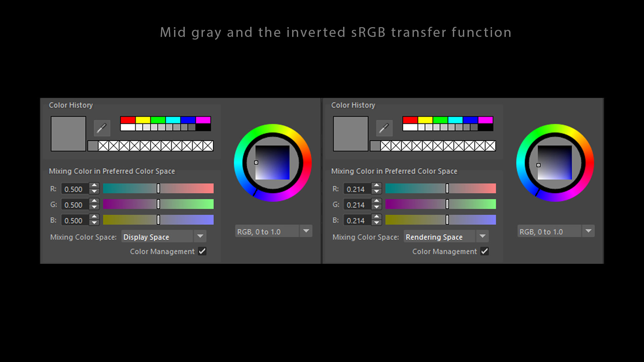Select gray history swatch in right panel

375,146
